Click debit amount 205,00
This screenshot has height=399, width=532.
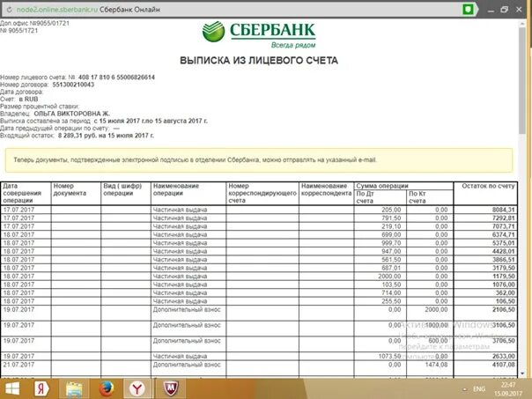pyautogui.click(x=391, y=210)
